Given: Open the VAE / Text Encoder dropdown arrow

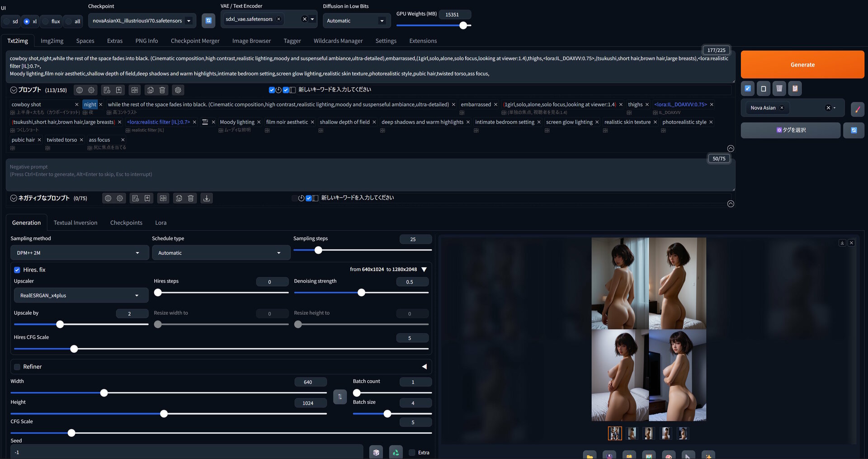Looking at the screenshot, I should 312,19.
